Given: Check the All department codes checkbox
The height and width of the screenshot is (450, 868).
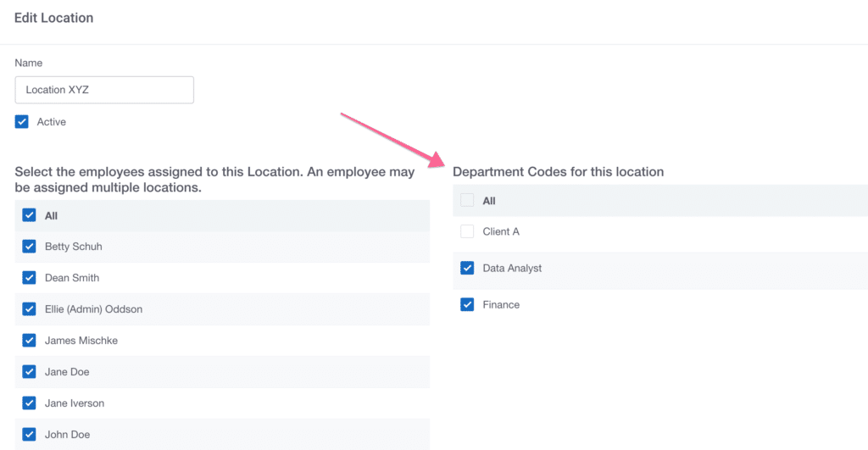Looking at the screenshot, I should (467, 200).
